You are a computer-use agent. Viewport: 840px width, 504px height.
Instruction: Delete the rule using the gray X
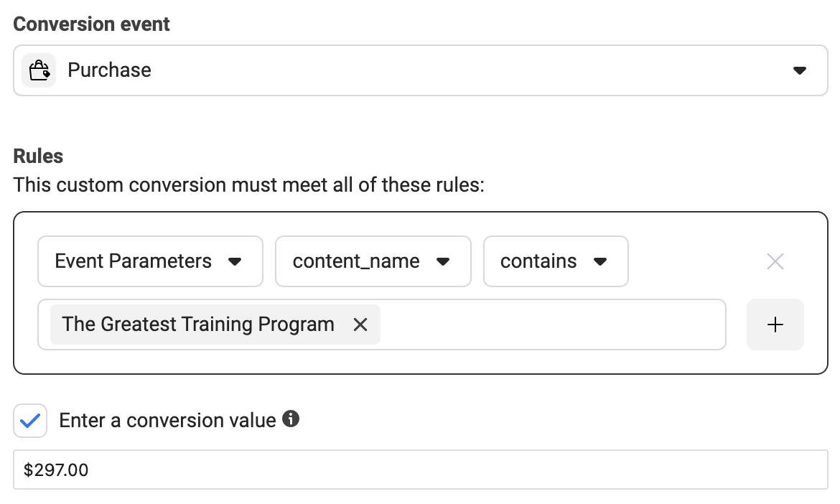click(775, 261)
